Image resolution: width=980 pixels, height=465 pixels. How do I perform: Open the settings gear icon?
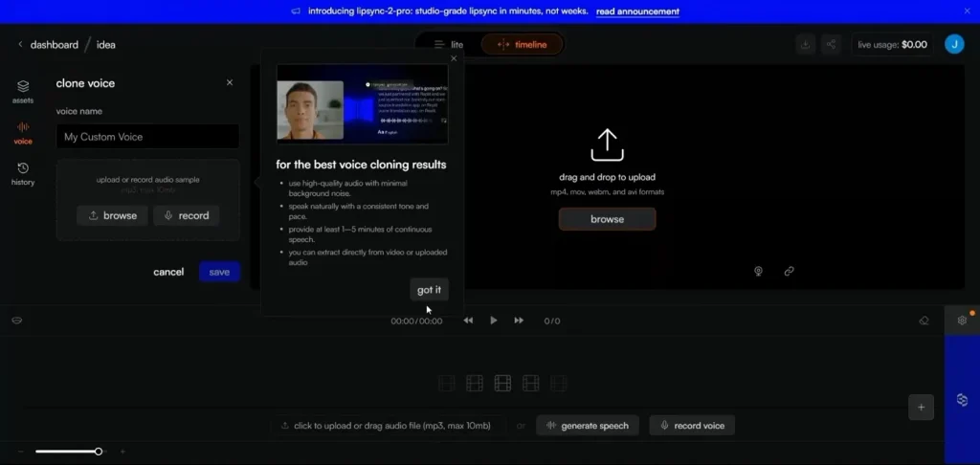[x=962, y=321]
